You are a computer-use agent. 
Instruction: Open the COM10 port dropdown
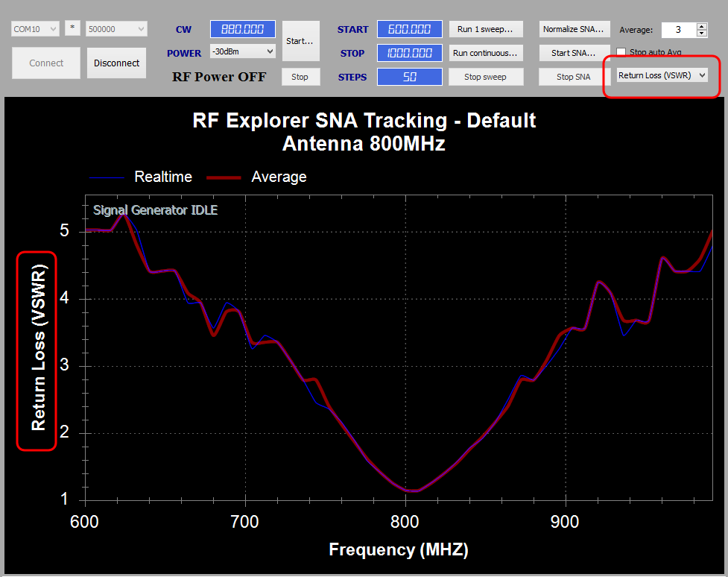pyautogui.click(x=35, y=29)
